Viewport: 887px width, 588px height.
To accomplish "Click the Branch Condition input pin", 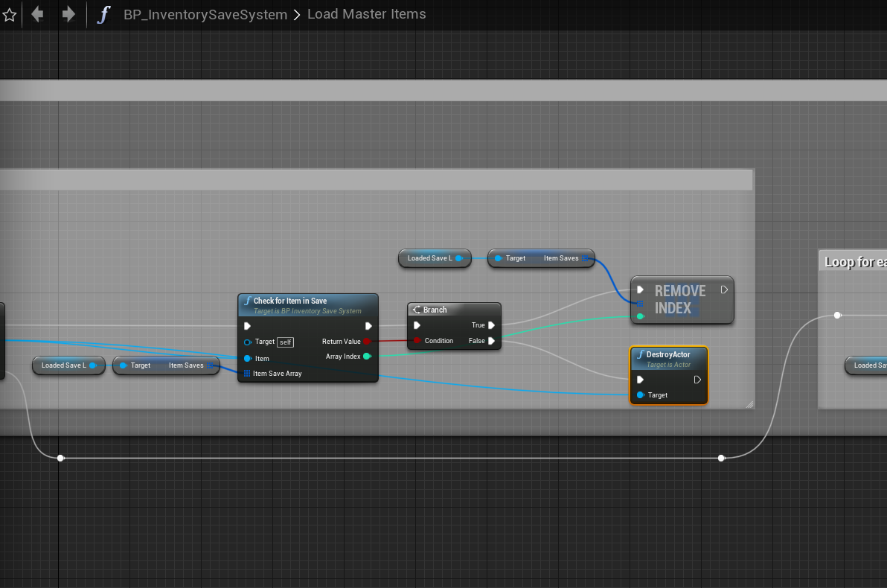I will (x=417, y=341).
